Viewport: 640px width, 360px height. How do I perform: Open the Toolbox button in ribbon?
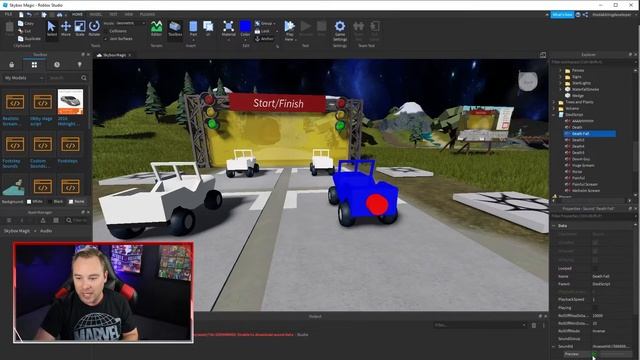[175, 29]
